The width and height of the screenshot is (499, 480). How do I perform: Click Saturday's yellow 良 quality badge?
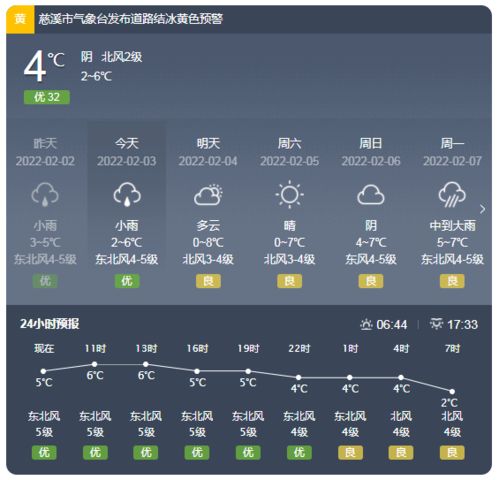[x=289, y=281]
